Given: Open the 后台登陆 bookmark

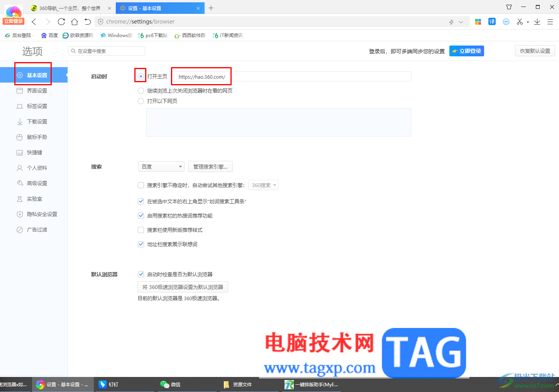Looking at the screenshot, I should 19,35.
